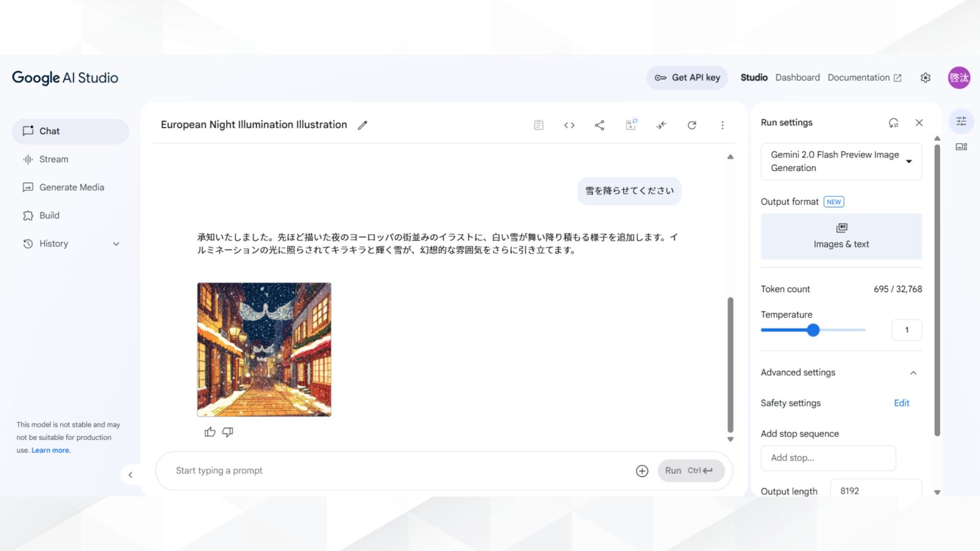
Task: Adjust the Temperature slider
Action: click(813, 330)
